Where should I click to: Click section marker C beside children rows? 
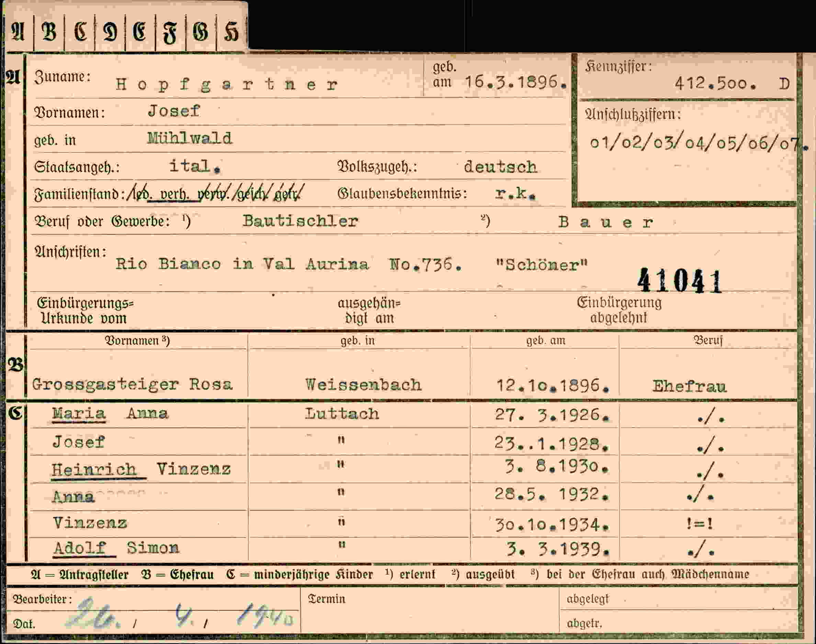pyautogui.click(x=15, y=414)
